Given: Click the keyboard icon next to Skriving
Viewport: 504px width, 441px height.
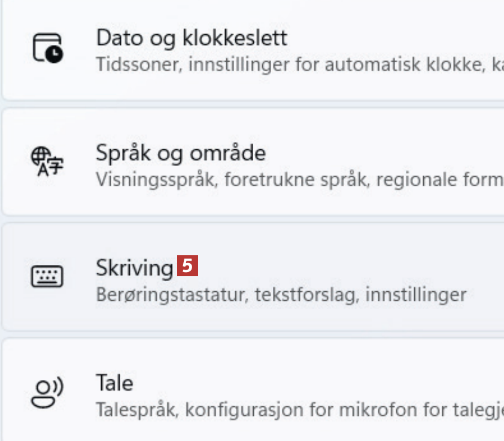Looking at the screenshot, I should point(47,276).
